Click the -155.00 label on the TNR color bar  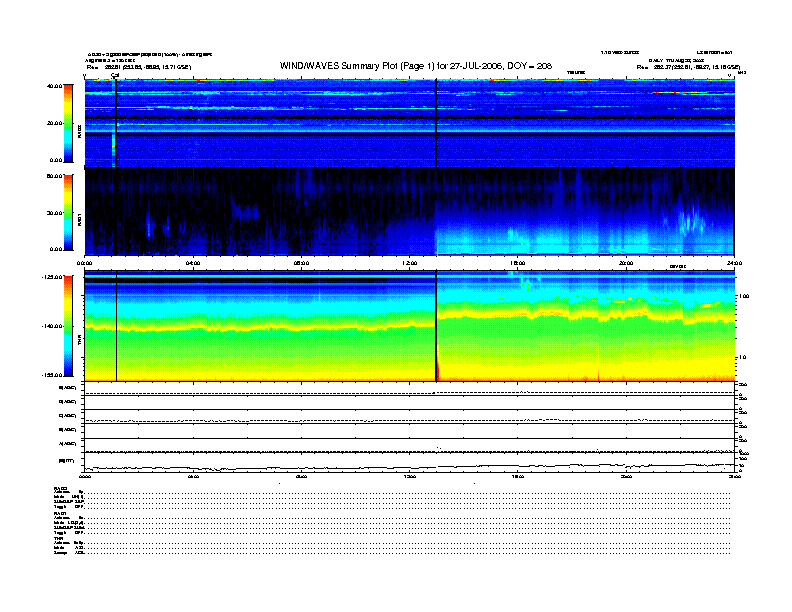pos(52,375)
